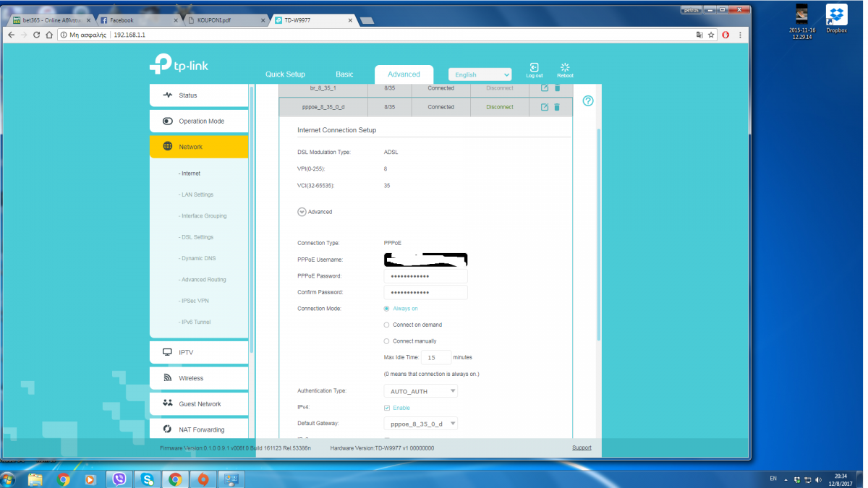Click the red Opera extension icon
Image resolution: width=868 pixels, height=488 pixels.
[726, 34]
